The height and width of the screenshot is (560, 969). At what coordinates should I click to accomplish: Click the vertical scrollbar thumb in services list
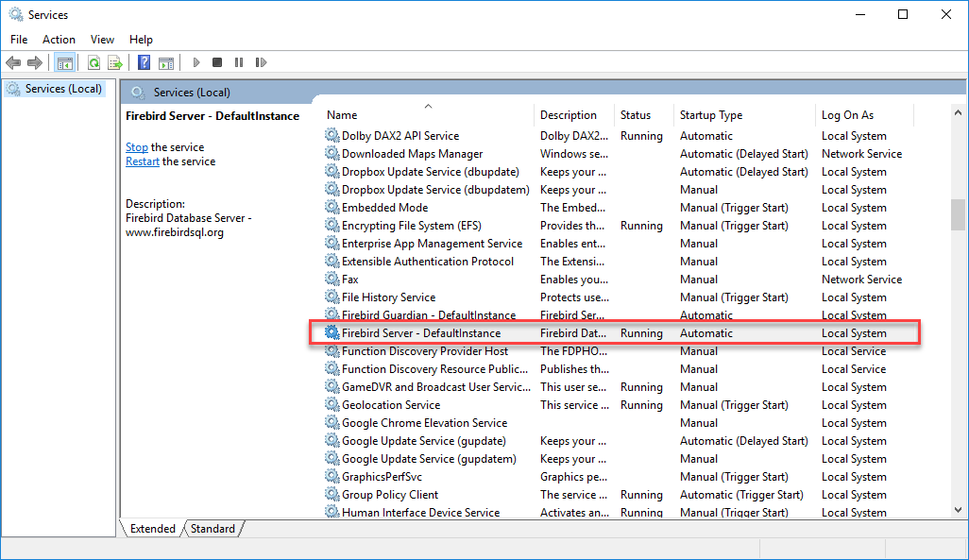959,214
